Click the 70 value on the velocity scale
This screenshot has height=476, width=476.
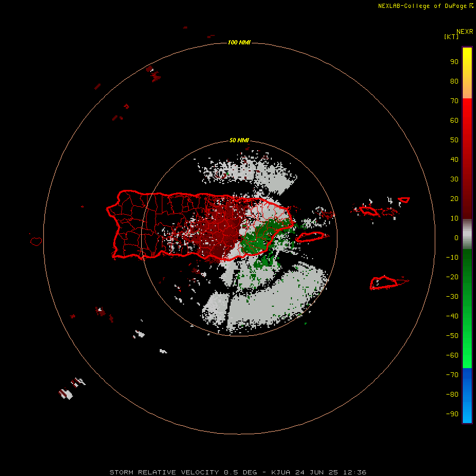click(x=454, y=101)
